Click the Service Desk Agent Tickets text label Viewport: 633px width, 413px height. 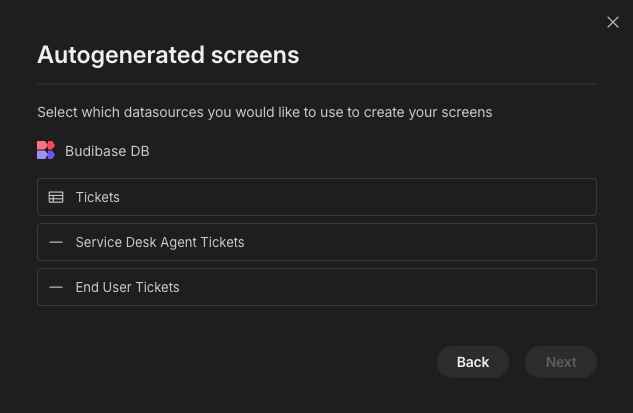[160, 242]
